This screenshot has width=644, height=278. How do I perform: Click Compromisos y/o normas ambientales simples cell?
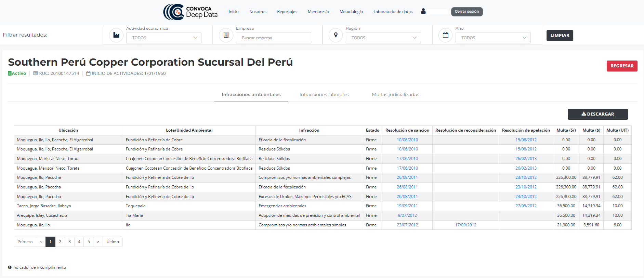point(309,225)
